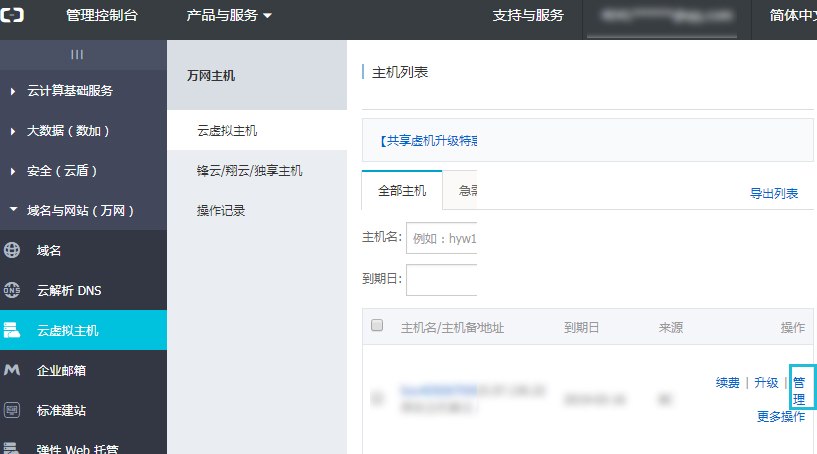Click the globe icon for 域名

pyautogui.click(x=12, y=250)
